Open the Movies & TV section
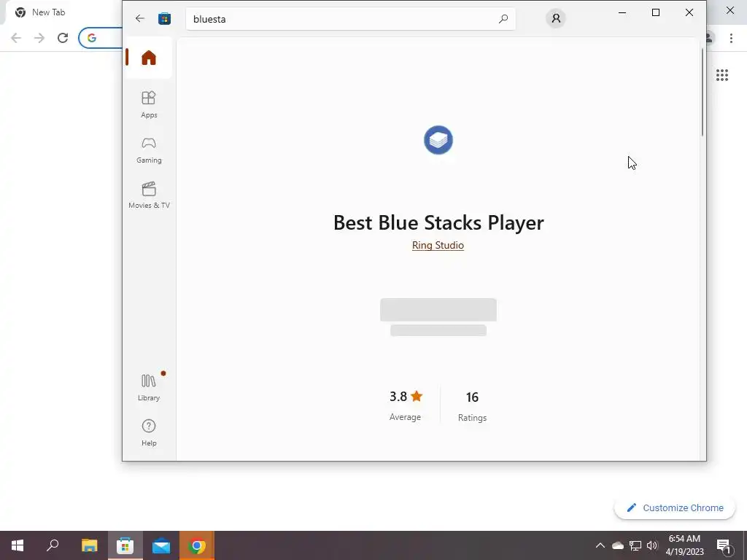This screenshot has width=747, height=560. 149,195
